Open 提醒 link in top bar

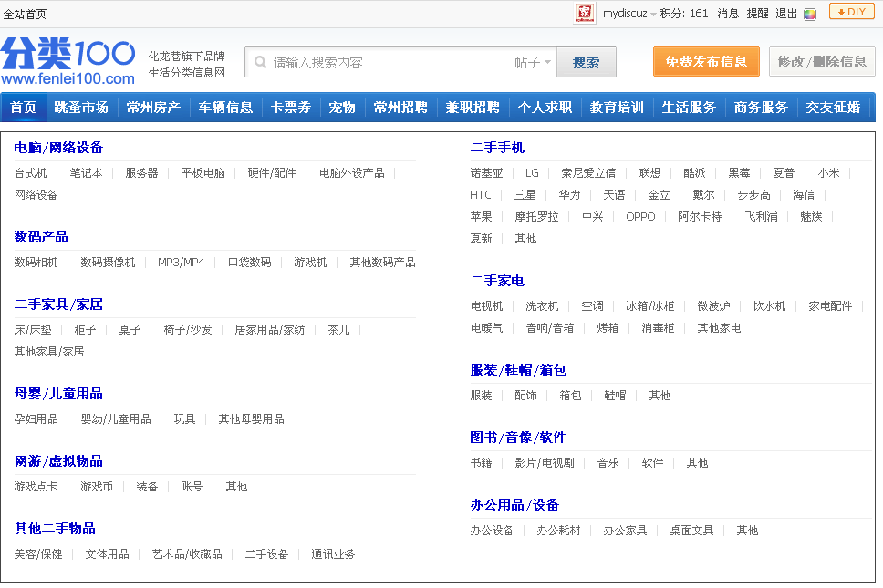tap(757, 14)
